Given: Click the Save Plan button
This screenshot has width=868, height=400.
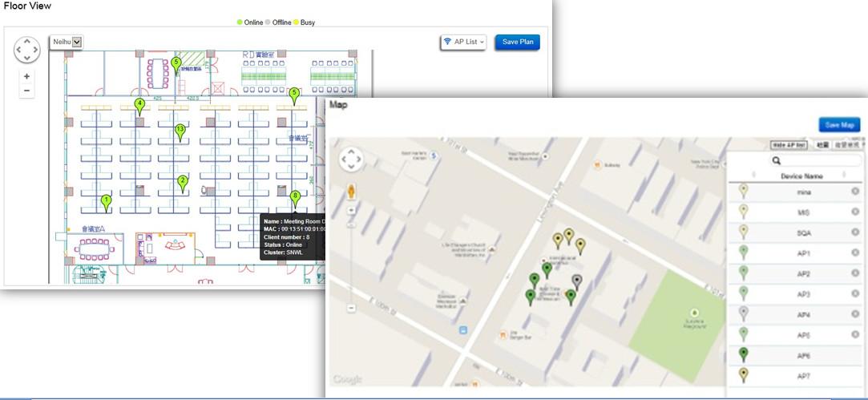Looking at the screenshot, I should 517,42.
